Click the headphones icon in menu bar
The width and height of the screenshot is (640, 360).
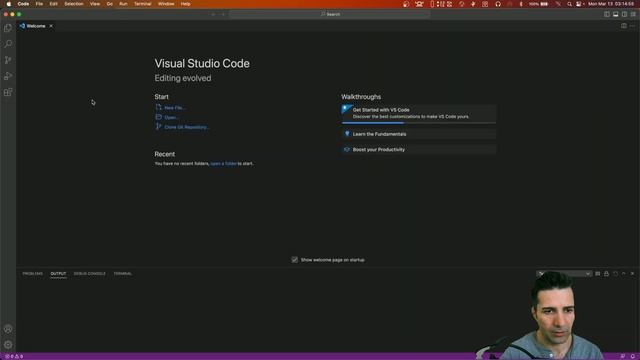(498, 4)
